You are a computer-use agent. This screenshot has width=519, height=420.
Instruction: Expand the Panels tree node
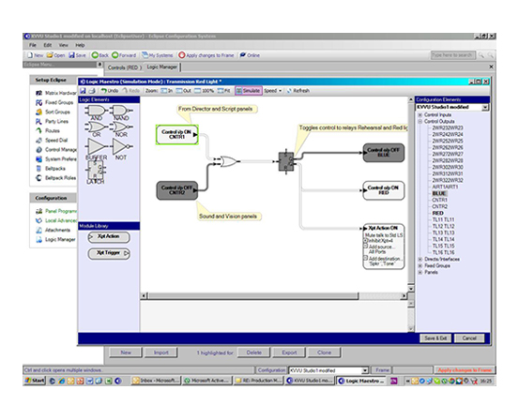[420, 273]
